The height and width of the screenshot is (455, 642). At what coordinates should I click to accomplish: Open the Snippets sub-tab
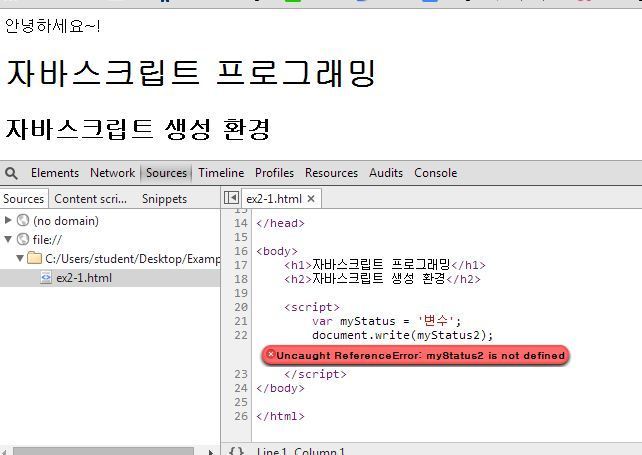[164, 199]
